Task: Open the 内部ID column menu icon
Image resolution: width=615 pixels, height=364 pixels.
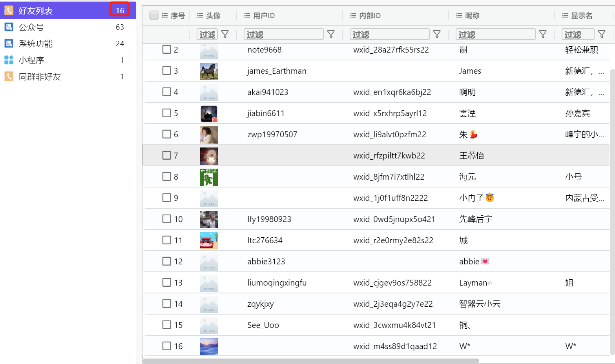Action: point(353,15)
